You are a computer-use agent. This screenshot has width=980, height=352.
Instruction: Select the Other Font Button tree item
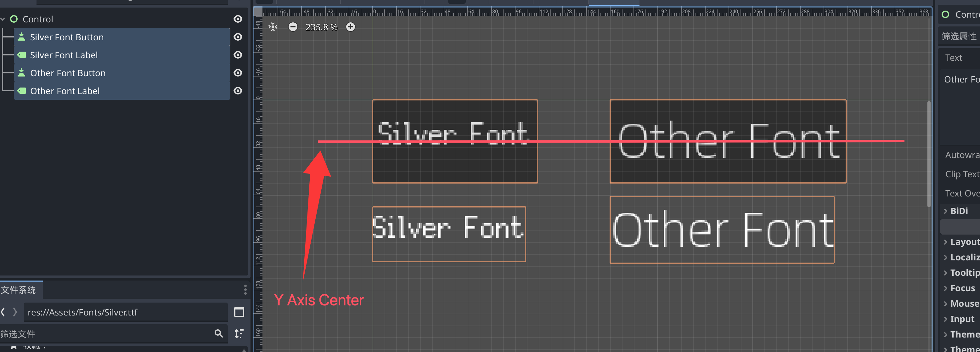pyautogui.click(x=68, y=73)
